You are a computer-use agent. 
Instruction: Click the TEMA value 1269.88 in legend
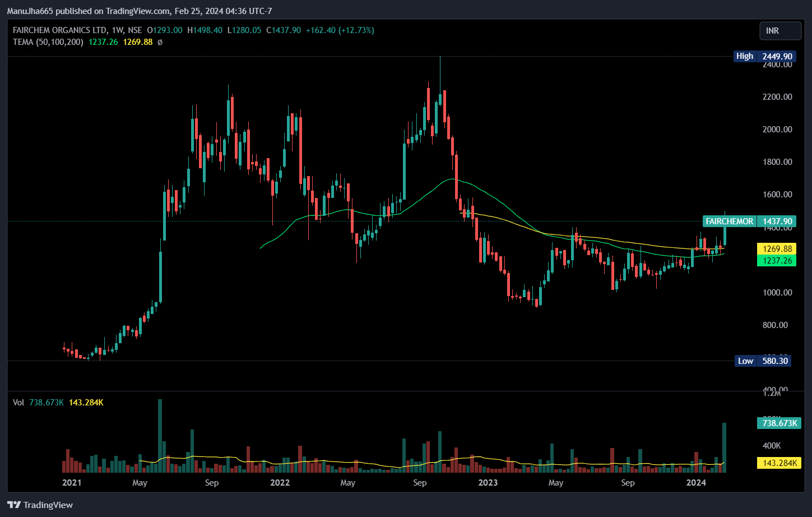(x=138, y=42)
